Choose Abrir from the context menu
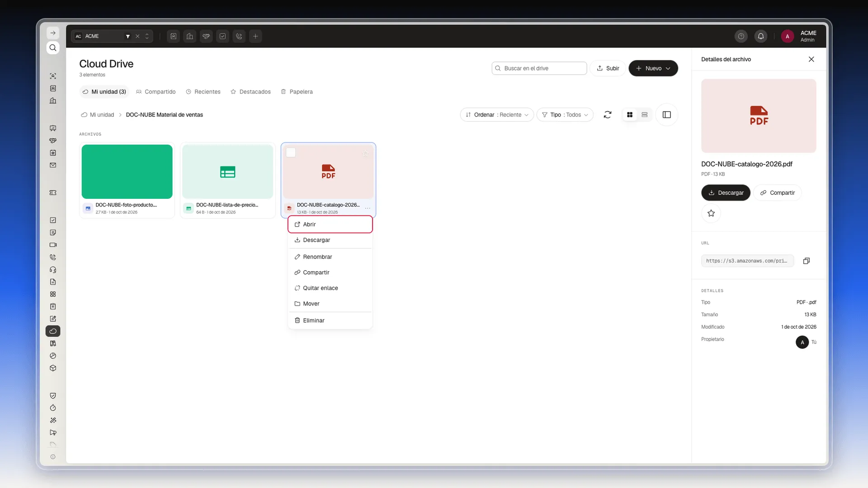 (x=330, y=225)
